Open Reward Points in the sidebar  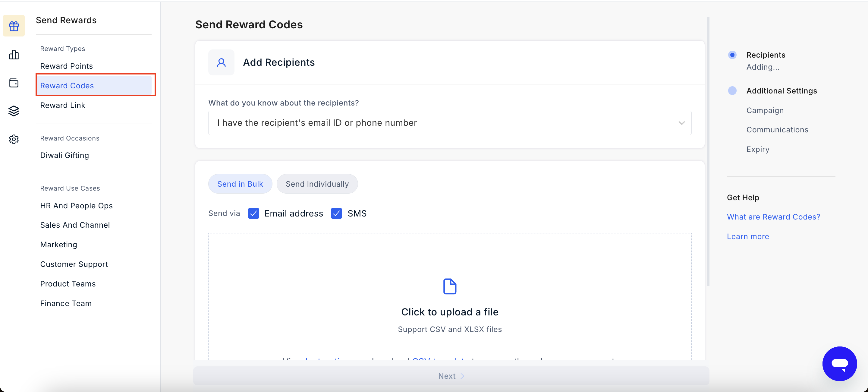click(x=66, y=66)
